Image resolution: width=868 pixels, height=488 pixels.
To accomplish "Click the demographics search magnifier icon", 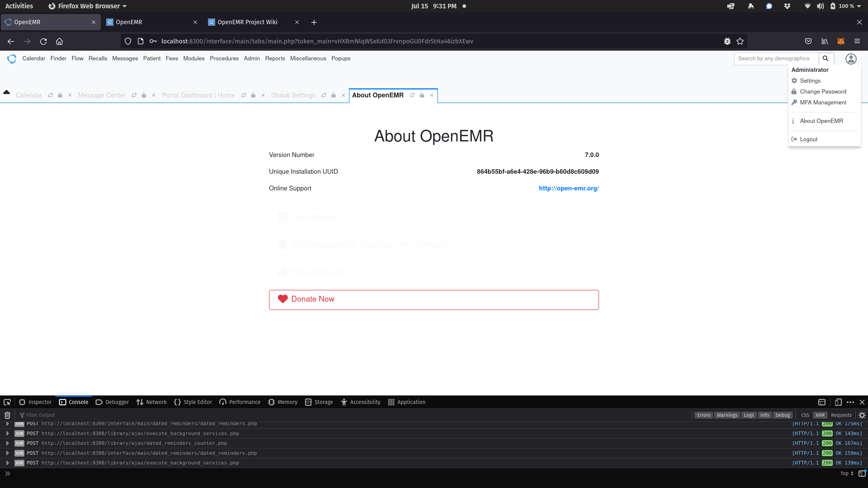I will coord(826,58).
